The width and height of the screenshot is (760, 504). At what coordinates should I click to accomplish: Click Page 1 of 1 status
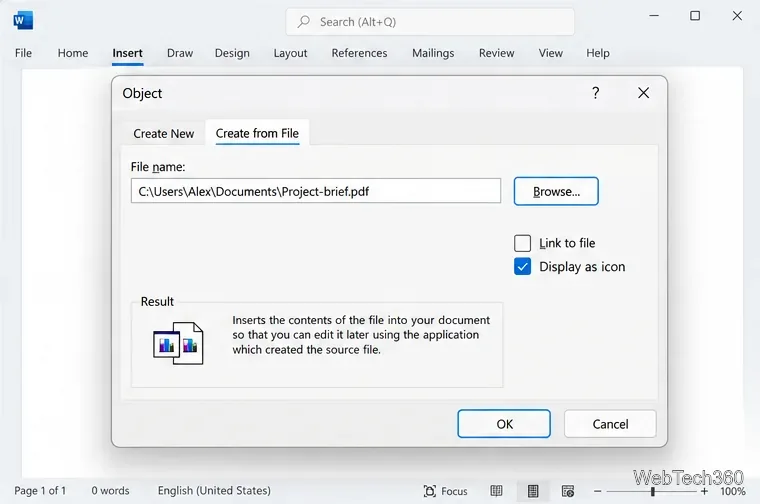[x=40, y=490]
